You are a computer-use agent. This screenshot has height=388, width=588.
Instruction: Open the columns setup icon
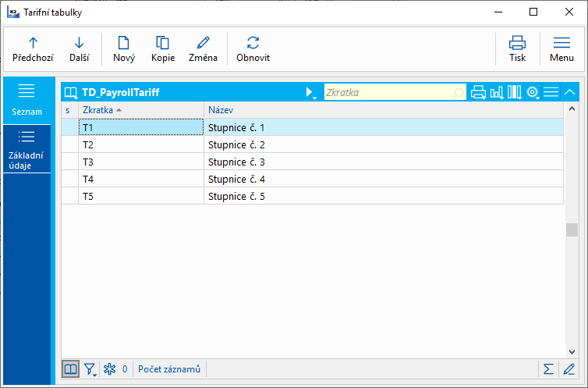click(x=514, y=92)
